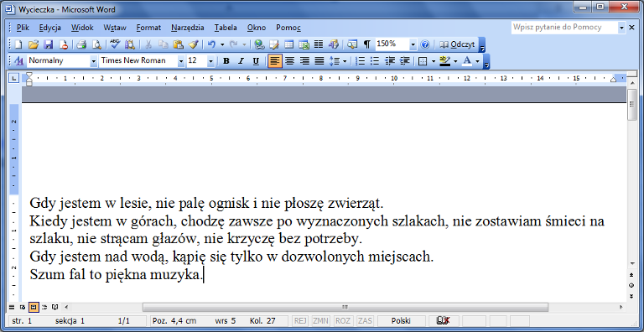Click the Increase Indent icon
Image resolution: width=644 pixels, height=332 pixels.
pos(404,61)
